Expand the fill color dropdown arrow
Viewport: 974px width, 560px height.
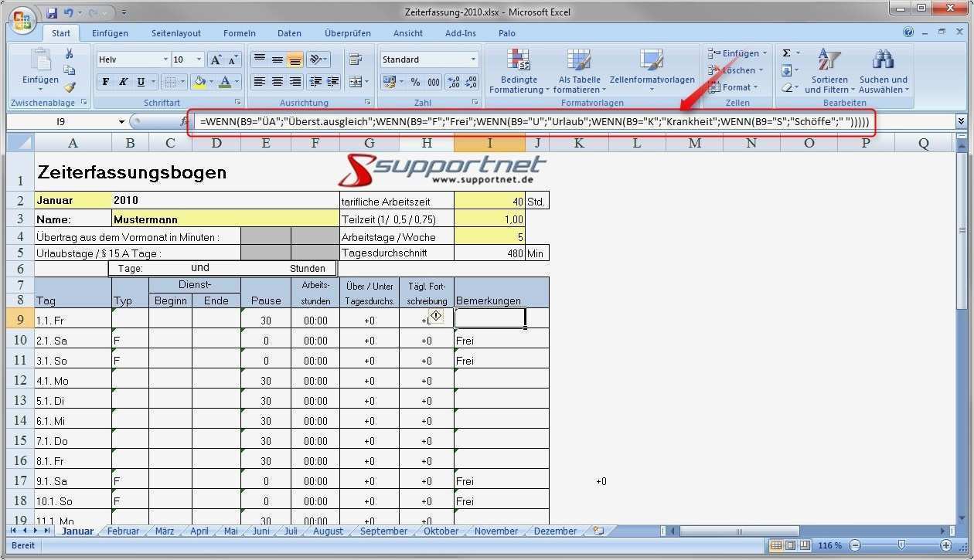tap(212, 81)
